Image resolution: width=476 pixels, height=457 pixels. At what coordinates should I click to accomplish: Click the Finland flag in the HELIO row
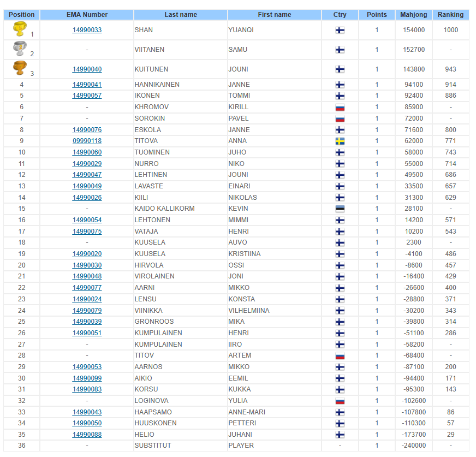click(x=340, y=435)
